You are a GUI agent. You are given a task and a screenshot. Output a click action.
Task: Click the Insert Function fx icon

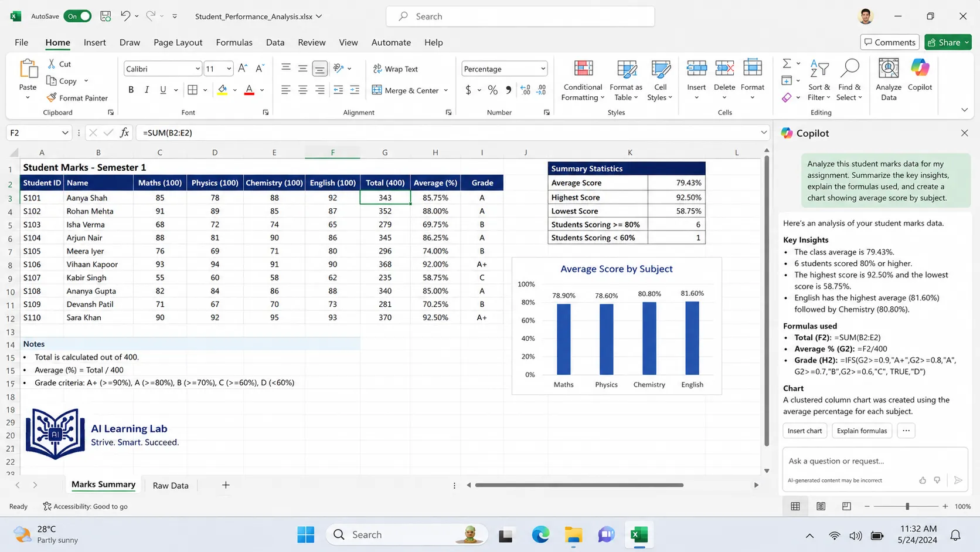pyautogui.click(x=124, y=133)
